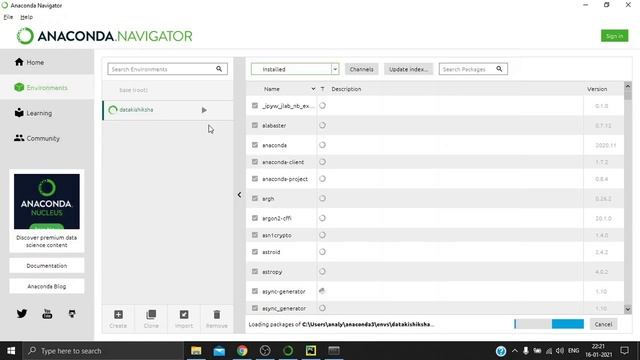Viewport: 640px width, 360px height.
Task: Open the Documentation link
Action: (47, 266)
